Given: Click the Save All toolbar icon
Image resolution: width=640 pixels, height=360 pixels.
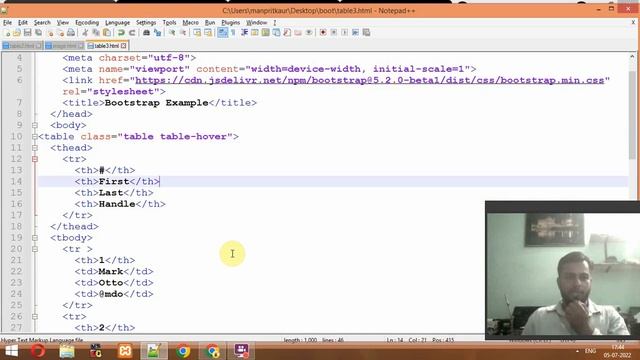Looking at the screenshot, I should (39, 33).
